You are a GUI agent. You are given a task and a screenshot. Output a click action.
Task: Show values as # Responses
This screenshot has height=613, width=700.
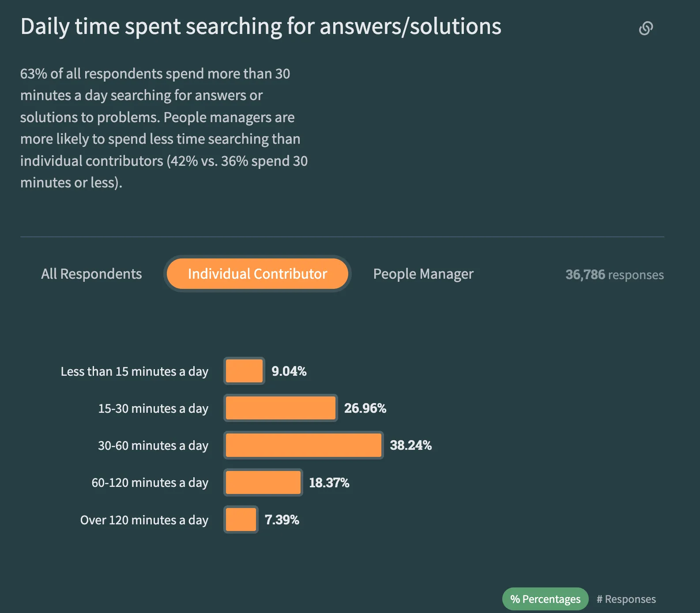point(626,599)
